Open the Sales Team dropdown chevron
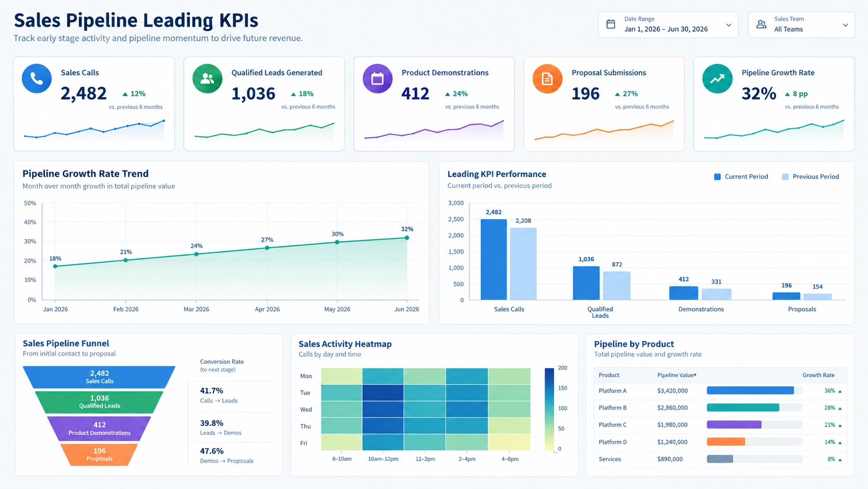The width and height of the screenshot is (868, 489). point(845,25)
